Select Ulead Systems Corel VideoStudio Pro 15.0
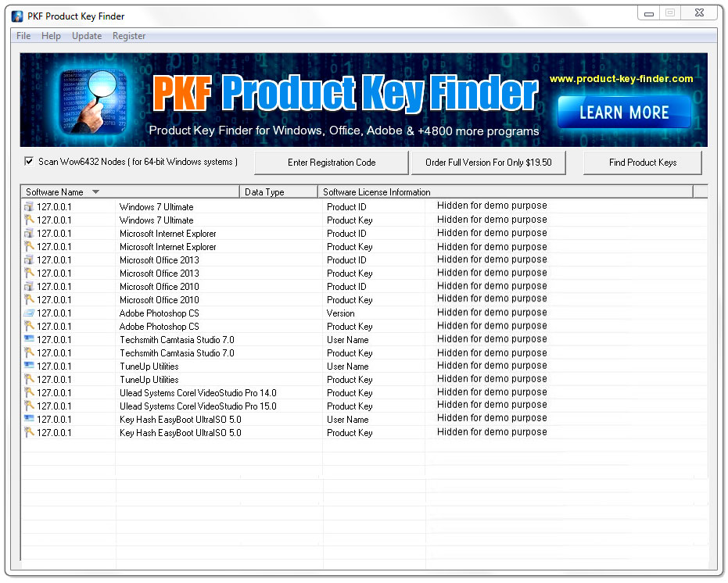The width and height of the screenshot is (728, 583). (198, 406)
